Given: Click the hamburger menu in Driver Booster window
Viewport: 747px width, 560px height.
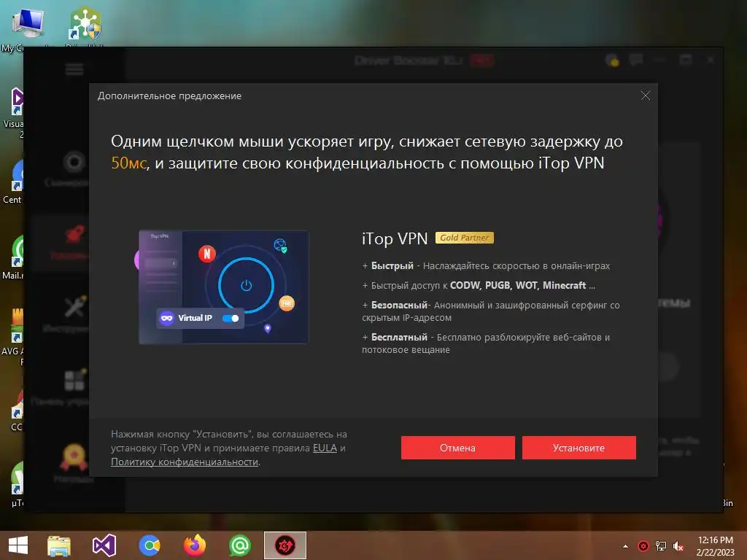Looking at the screenshot, I should [x=74, y=69].
